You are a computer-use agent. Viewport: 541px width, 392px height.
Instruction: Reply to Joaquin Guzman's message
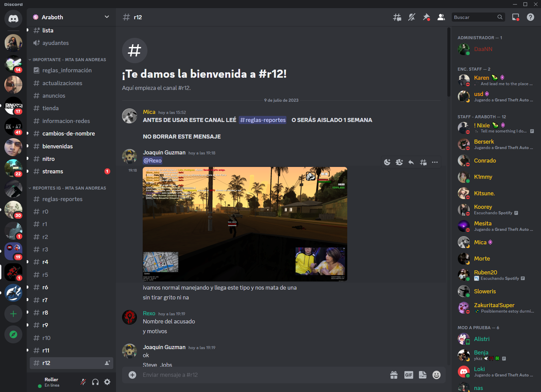[x=411, y=162]
